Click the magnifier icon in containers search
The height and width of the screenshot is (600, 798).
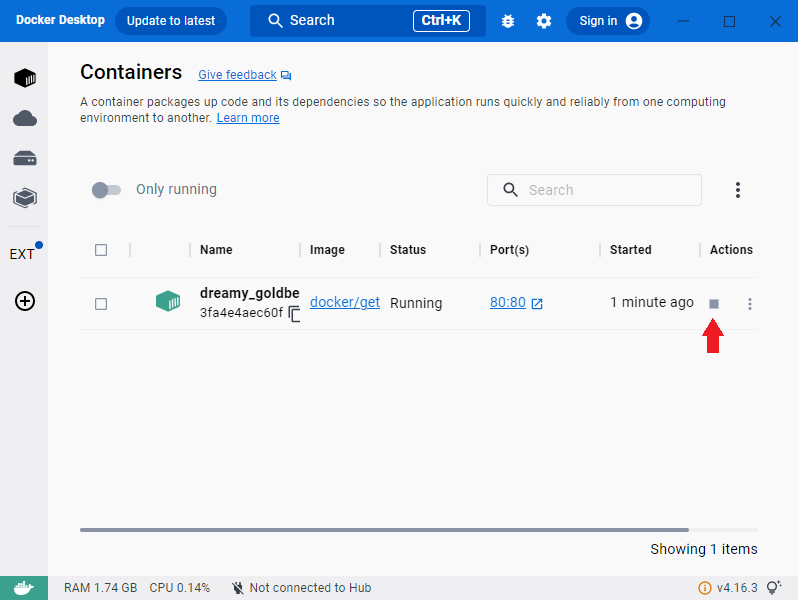click(x=510, y=190)
